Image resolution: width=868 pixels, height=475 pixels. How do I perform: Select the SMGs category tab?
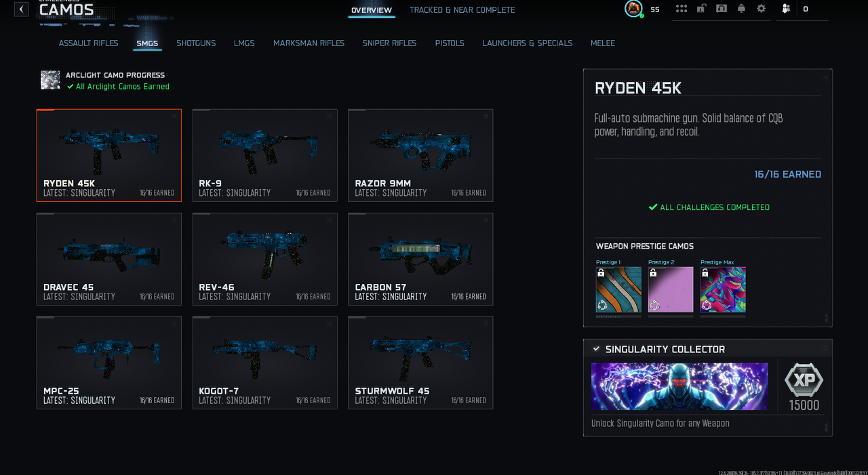click(x=147, y=43)
